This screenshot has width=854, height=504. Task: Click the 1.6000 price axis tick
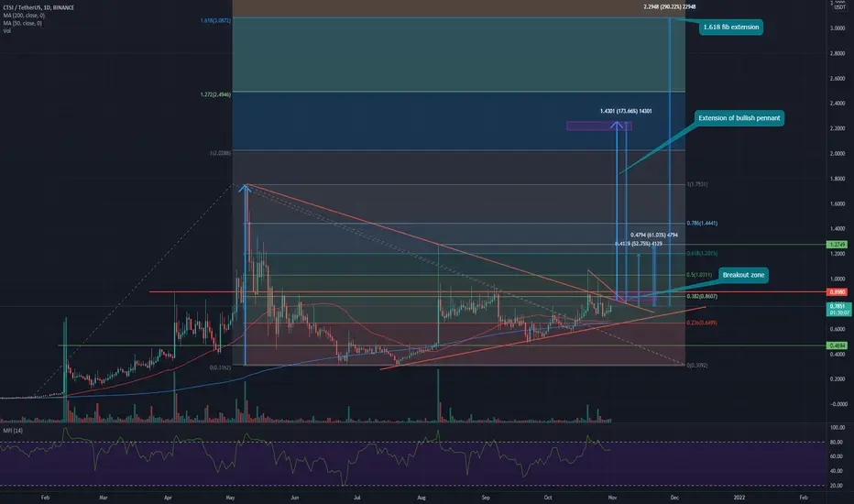pyautogui.click(x=838, y=204)
